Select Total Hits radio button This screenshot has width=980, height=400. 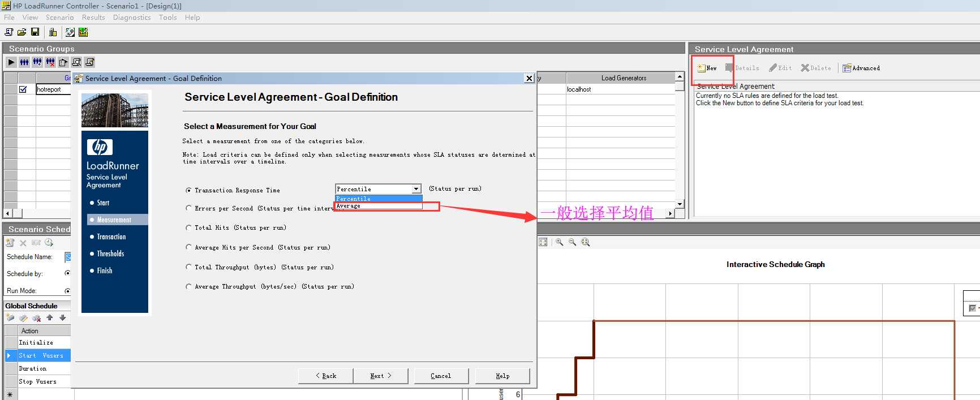(188, 227)
